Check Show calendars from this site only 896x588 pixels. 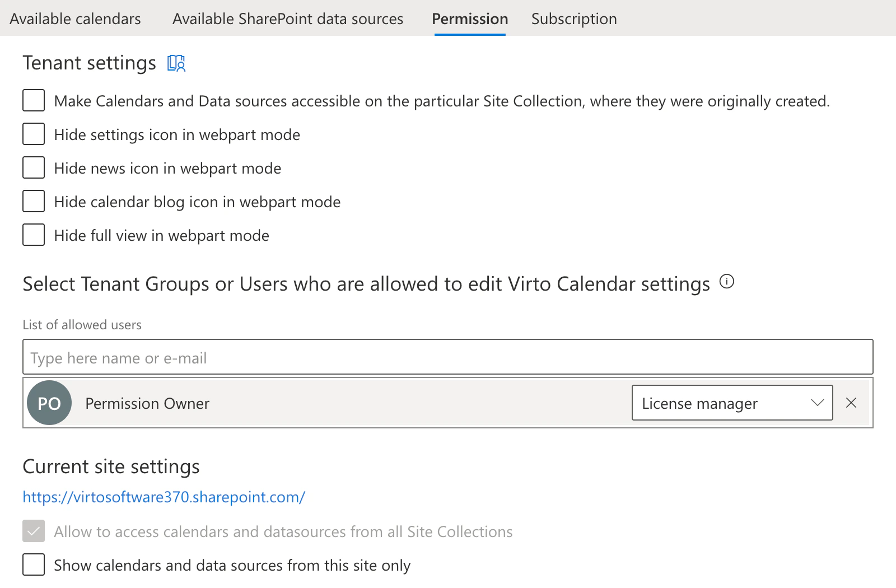coord(34,564)
